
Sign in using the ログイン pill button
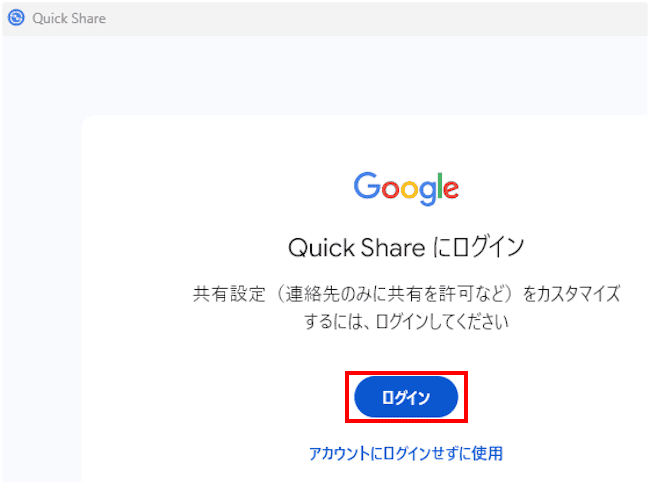tap(406, 397)
